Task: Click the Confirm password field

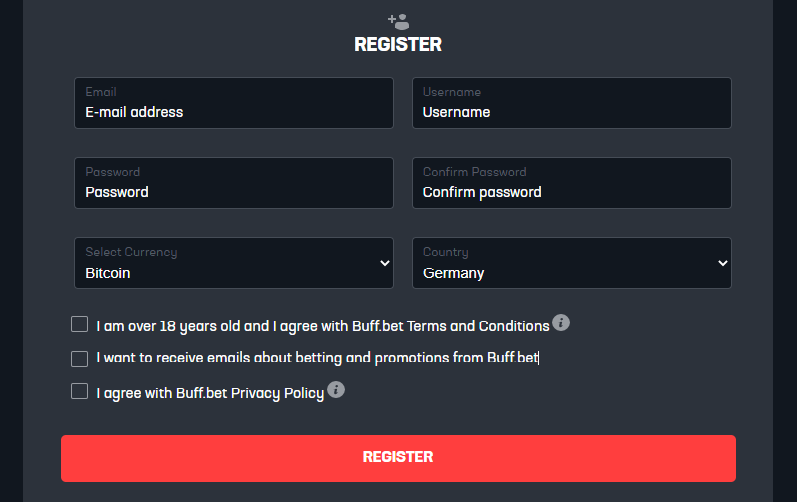Action: tap(572, 183)
